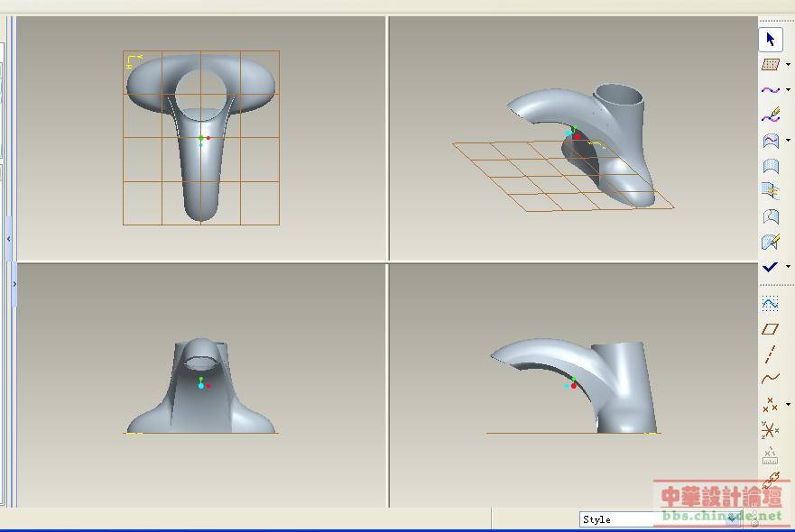The height and width of the screenshot is (532, 795).
Task: Open the curve type dropdown arrow
Action: coord(788,90)
